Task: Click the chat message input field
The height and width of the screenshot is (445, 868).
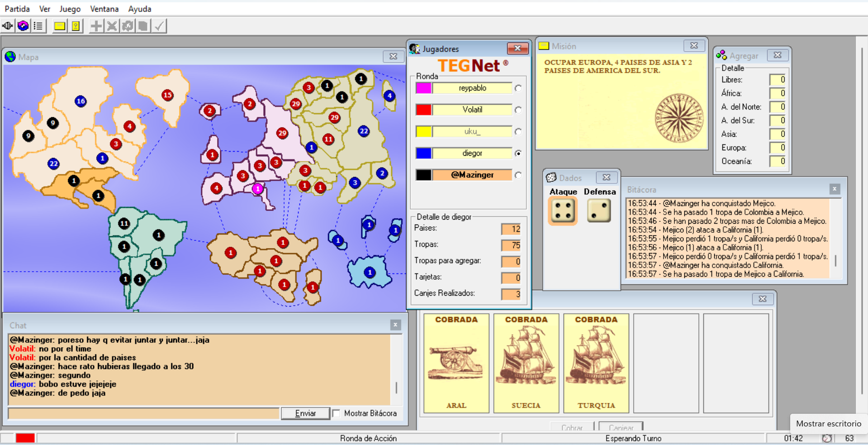Action: click(143, 413)
